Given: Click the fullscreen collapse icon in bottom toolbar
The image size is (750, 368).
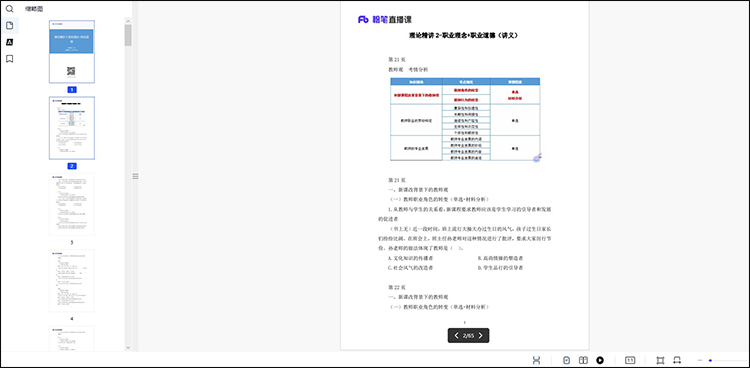Looking at the screenshot, I should click(537, 360).
